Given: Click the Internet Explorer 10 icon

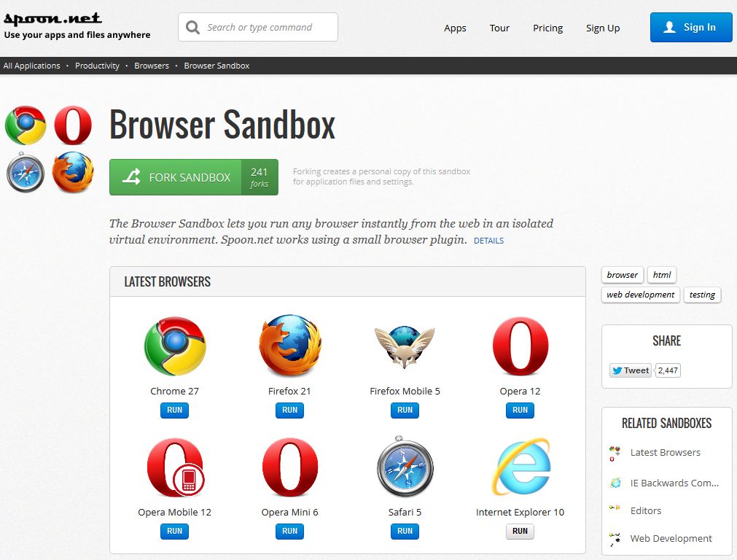Looking at the screenshot, I should tap(520, 467).
